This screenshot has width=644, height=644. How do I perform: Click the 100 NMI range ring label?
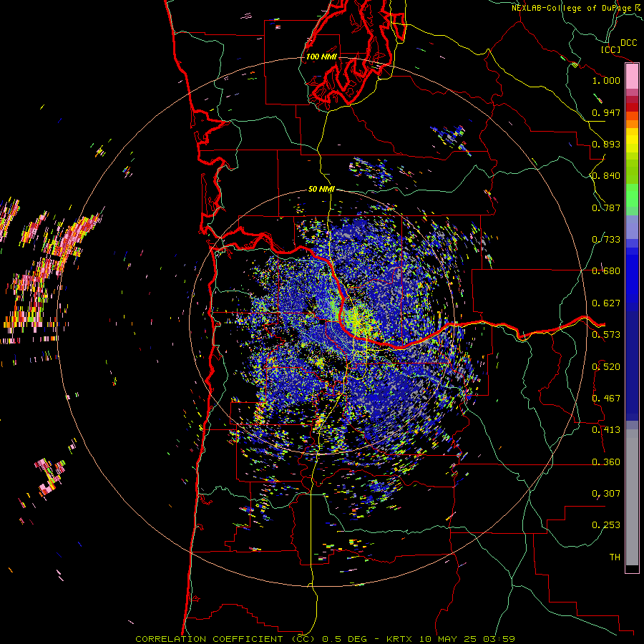point(321,57)
